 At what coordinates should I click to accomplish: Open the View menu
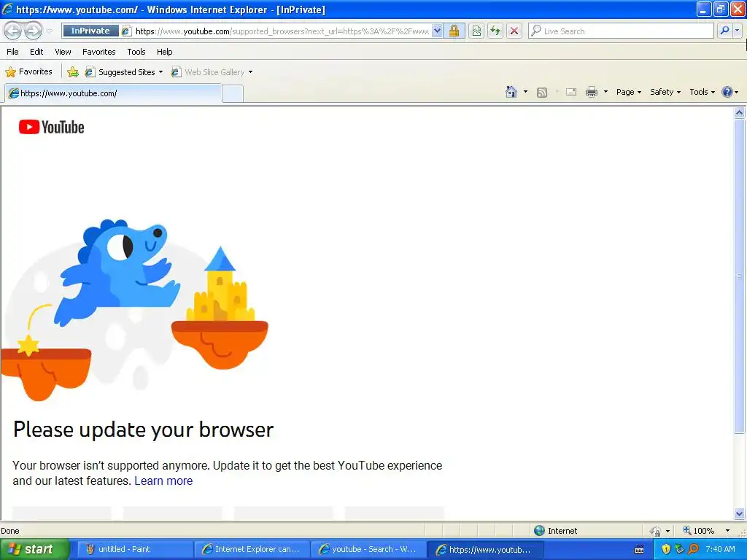(x=63, y=52)
